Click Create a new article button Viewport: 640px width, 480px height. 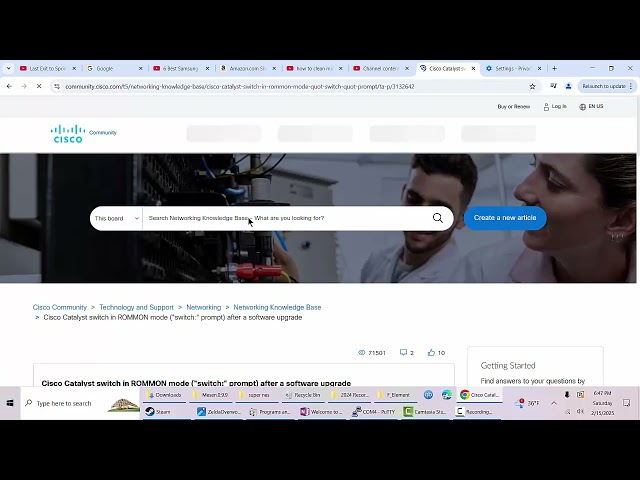(505, 218)
